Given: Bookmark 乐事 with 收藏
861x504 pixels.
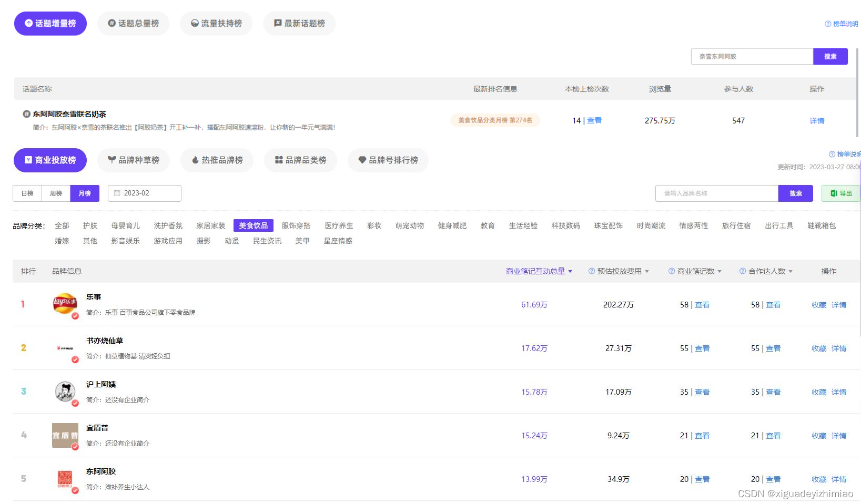Looking at the screenshot, I should pos(819,305).
